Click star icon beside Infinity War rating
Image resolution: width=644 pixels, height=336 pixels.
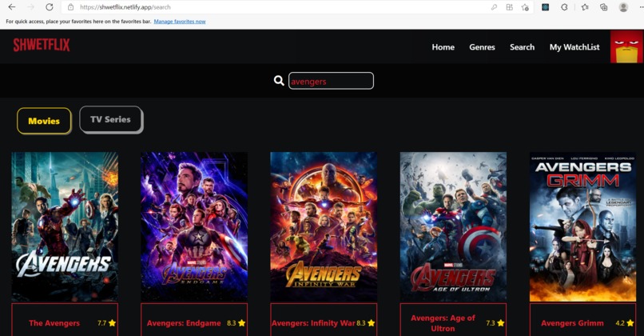pyautogui.click(x=372, y=323)
